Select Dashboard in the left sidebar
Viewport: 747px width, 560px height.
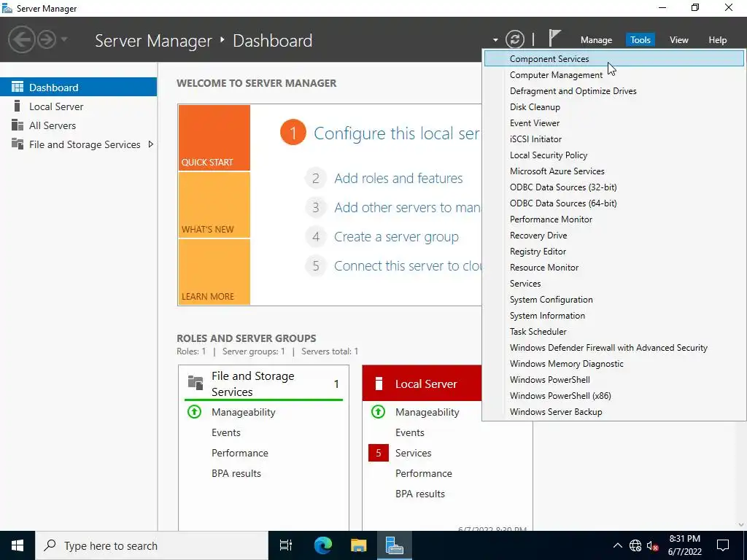coord(78,87)
